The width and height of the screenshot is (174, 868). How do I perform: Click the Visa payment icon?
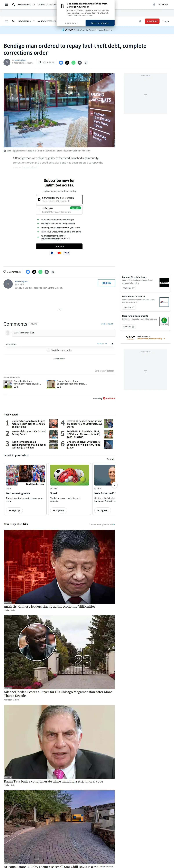pyautogui.click(x=67, y=253)
